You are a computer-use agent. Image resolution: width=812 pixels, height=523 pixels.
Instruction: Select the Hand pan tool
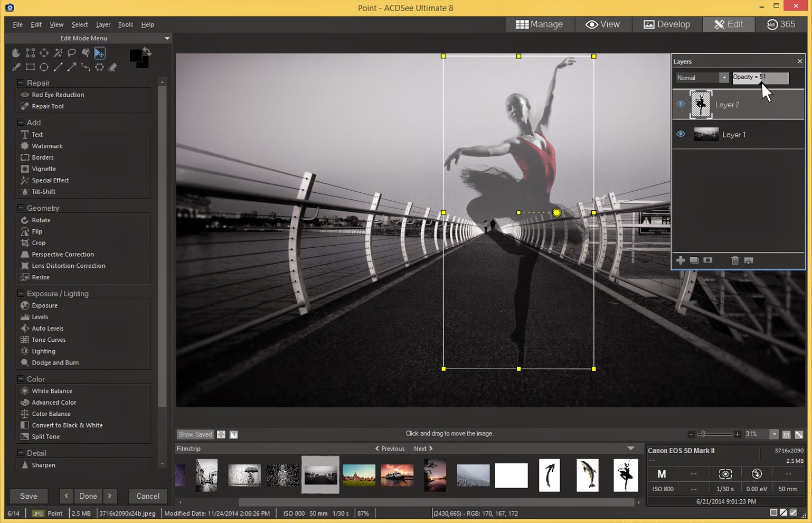point(16,53)
